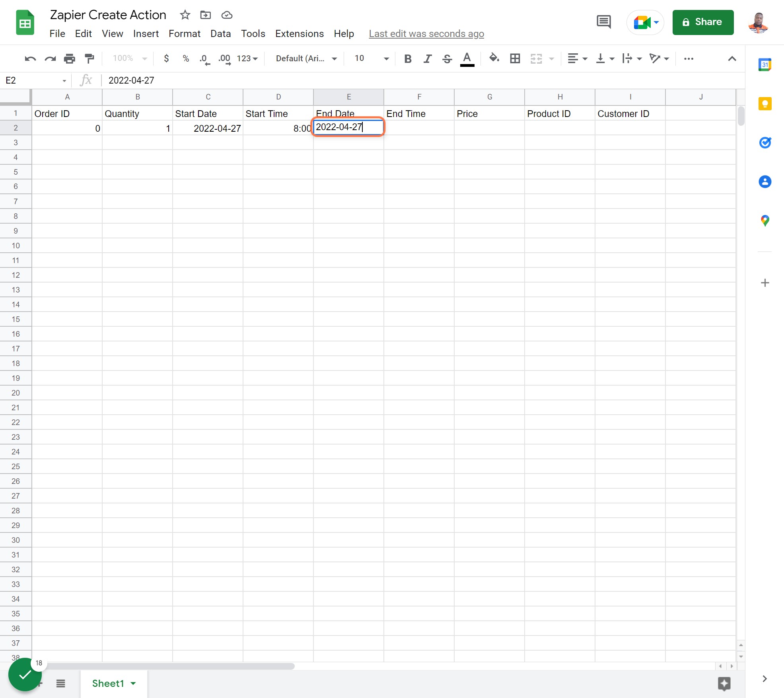Open Google Maps side panel
The width and height of the screenshot is (784, 698).
(765, 220)
